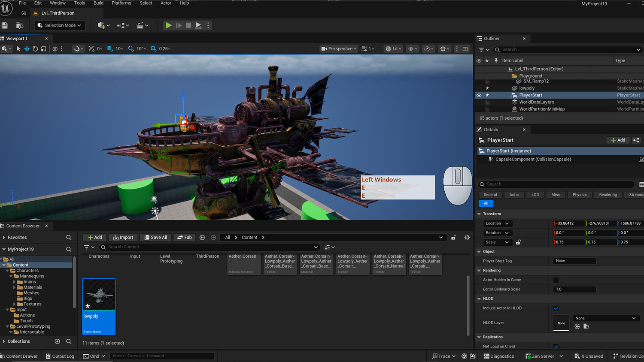Open the Build menu
The width and height of the screenshot is (644, 362).
tap(98, 3)
